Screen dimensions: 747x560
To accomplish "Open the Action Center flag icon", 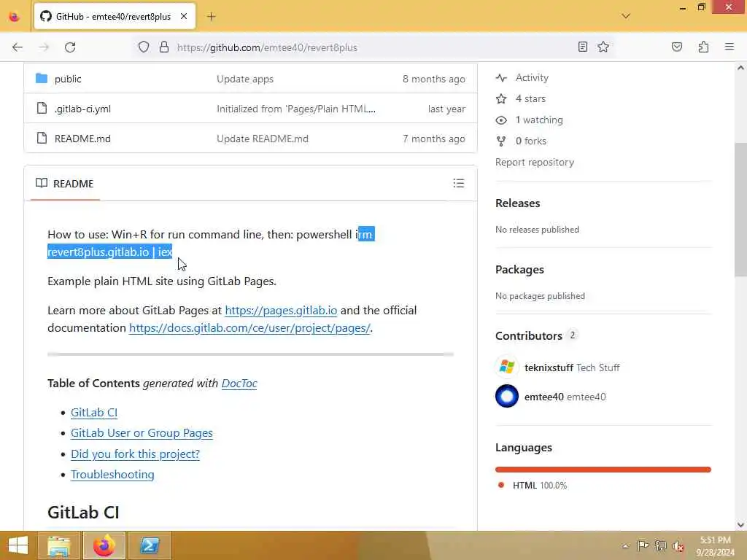I will 643,545.
